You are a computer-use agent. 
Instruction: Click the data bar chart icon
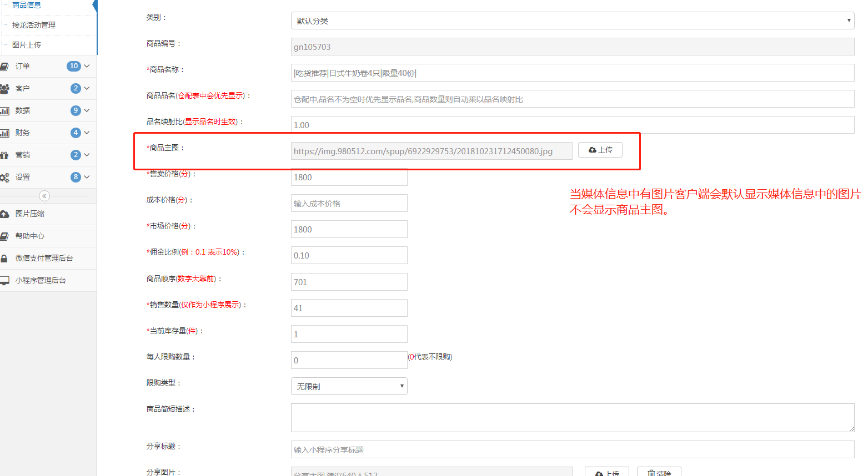(4, 111)
